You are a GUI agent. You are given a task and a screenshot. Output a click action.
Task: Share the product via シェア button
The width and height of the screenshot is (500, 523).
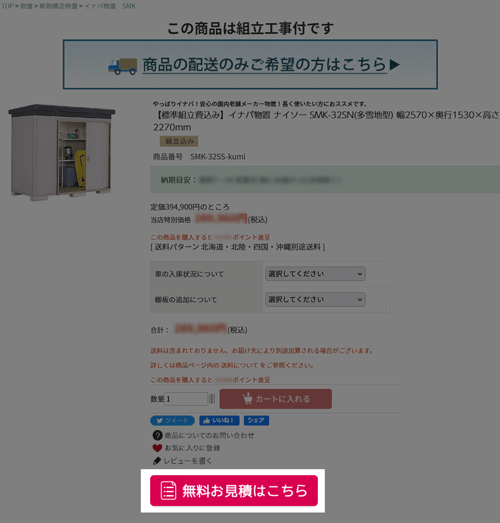pos(256,421)
